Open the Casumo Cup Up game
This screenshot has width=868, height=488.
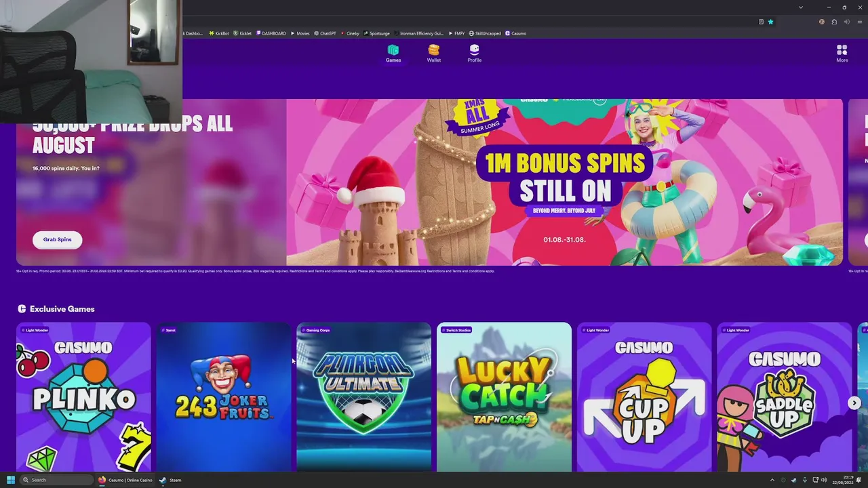click(x=644, y=397)
